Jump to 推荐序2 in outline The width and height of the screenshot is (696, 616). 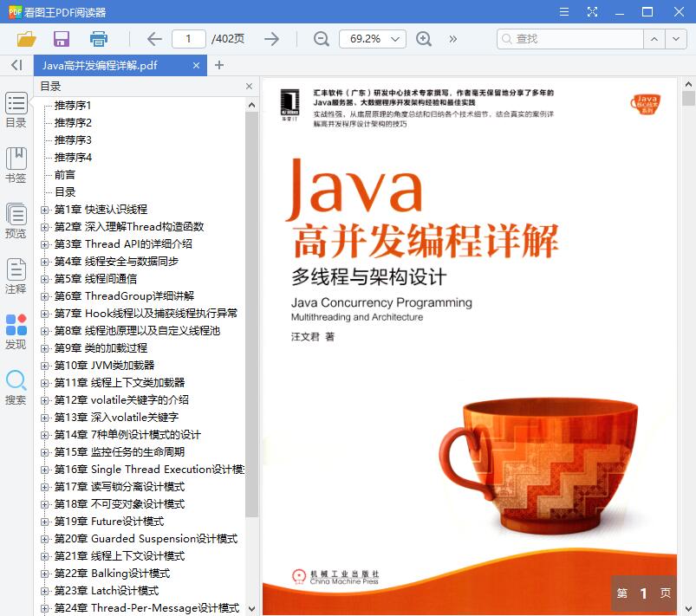click(73, 122)
